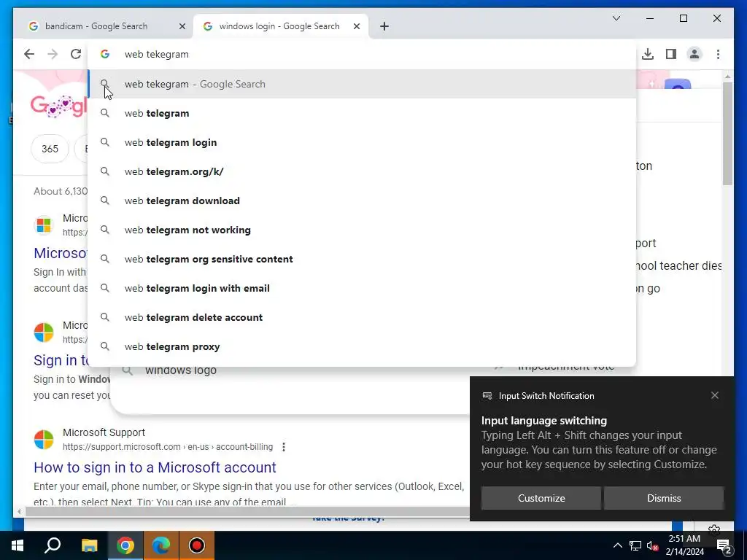Choose the 'web telegram' suggestion
This screenshot has height=560, width=747.
[x=362, y=113]
